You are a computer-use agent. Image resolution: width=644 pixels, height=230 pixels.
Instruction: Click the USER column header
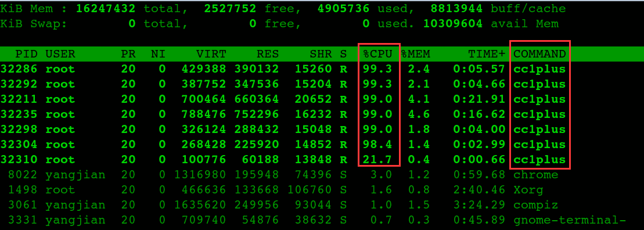tap(60, 54)
